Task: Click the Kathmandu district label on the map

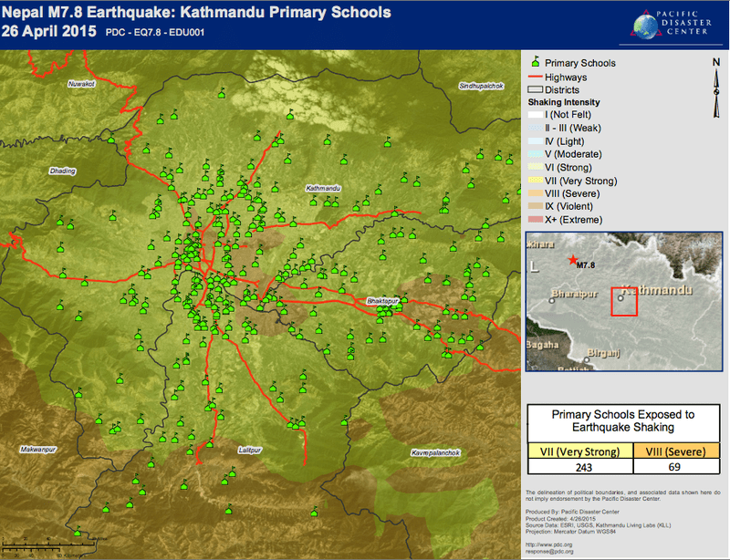Action: click(x=323, y=188)
